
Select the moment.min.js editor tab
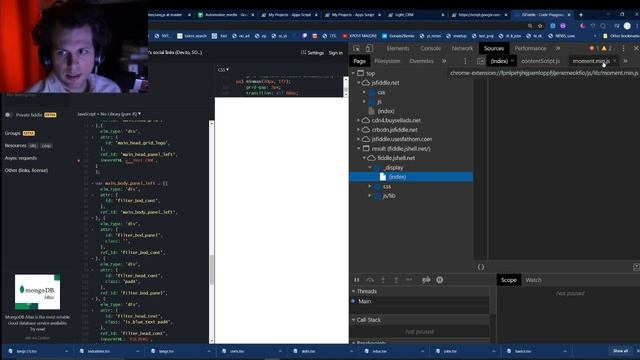click(591, 61)
